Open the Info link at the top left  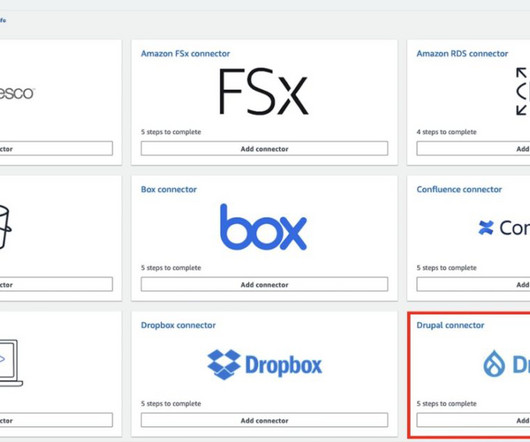tap(3, 20)
